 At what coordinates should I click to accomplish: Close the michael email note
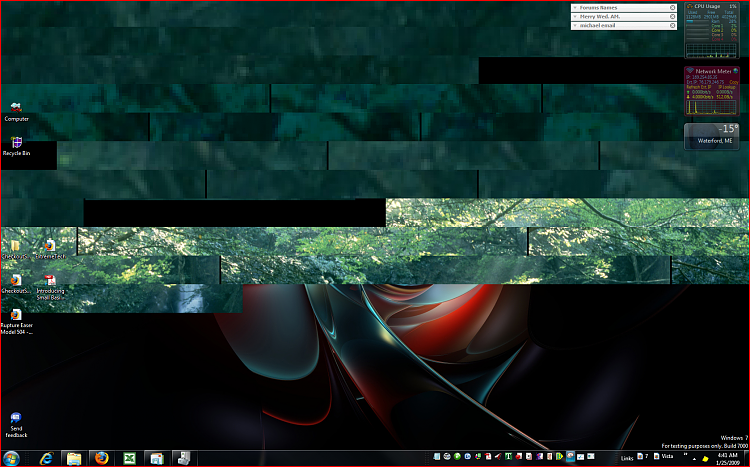[673, 25]
